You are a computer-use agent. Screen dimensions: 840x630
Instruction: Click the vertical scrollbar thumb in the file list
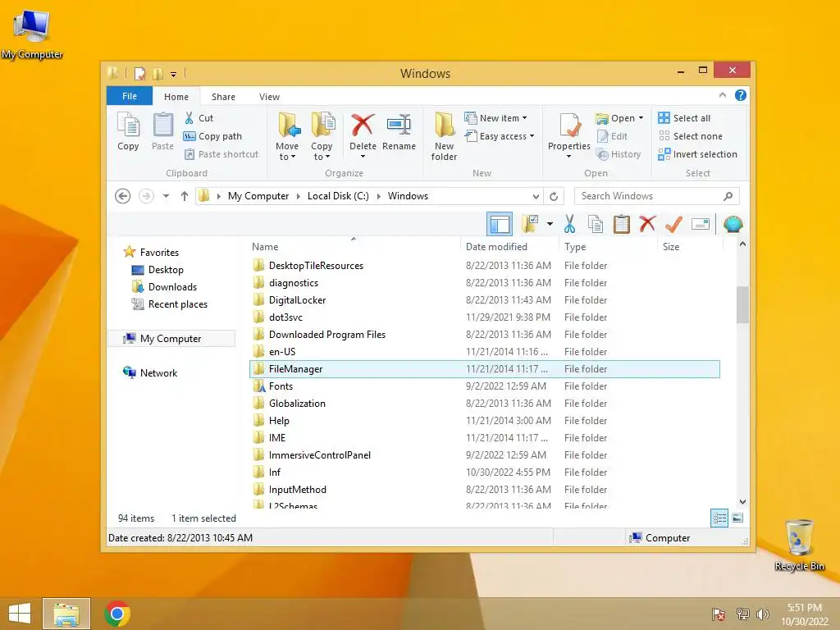[742, 305]
